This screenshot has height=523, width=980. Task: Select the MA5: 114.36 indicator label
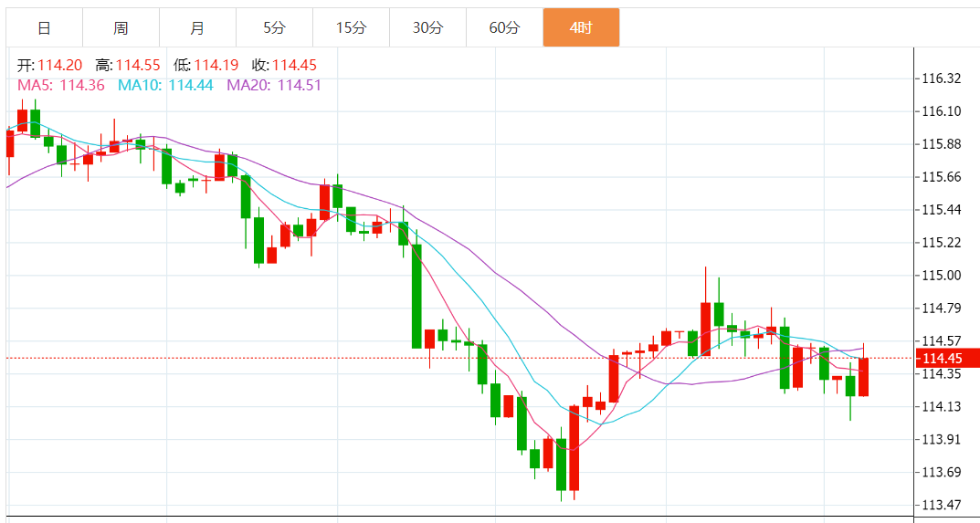pyautogui.click(x=60, y=85)
